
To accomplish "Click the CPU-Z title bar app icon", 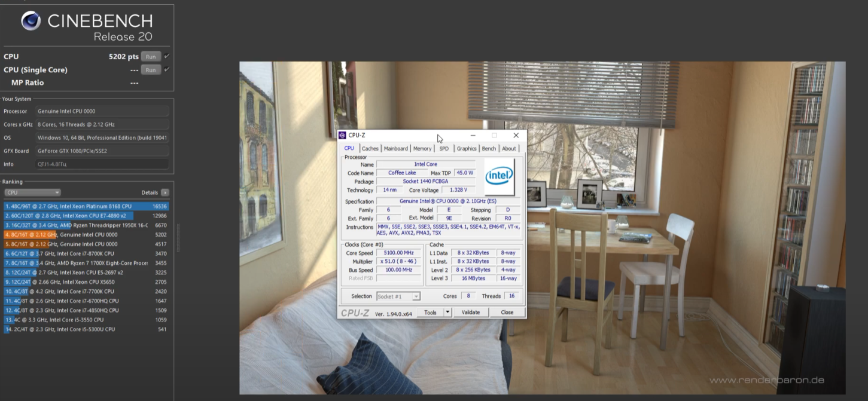I will (x=342, y=136).
